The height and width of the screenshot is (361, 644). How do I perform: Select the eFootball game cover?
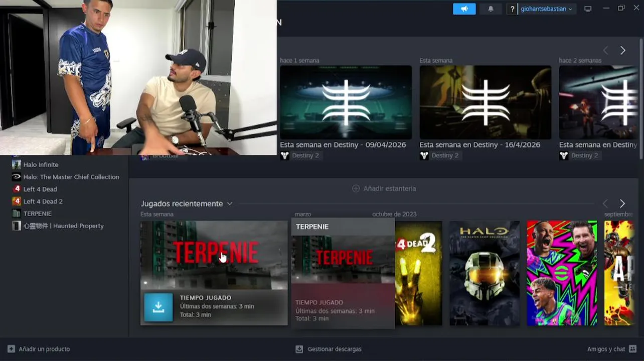coord(562,273)
